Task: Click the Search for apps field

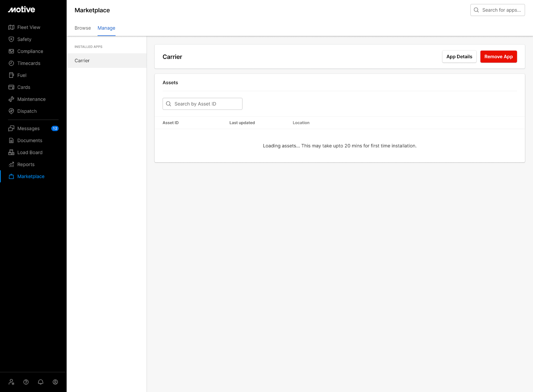Action: tap(501, 10)
